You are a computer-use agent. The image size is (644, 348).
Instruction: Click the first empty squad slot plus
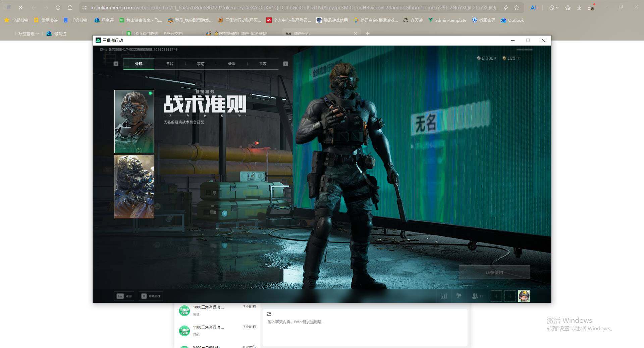coord(496,296)
